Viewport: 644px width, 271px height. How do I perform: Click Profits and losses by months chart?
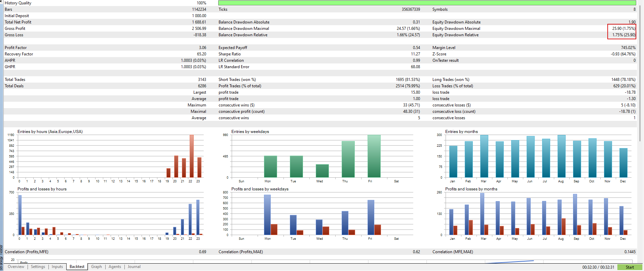coord(535,214)
